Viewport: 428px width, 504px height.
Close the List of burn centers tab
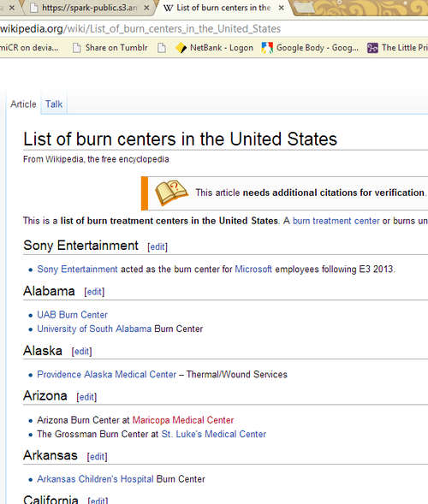[x=281, y=8]
